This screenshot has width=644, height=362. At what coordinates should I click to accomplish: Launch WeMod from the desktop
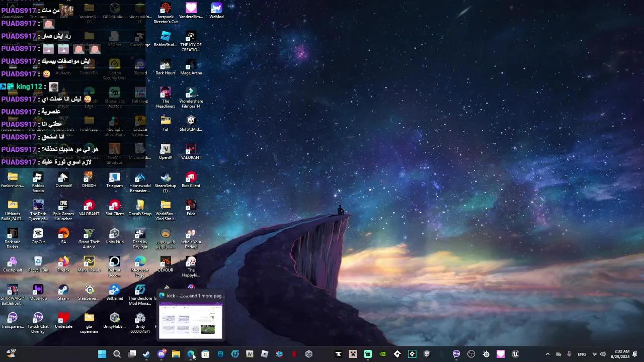(x=216, y=11)
